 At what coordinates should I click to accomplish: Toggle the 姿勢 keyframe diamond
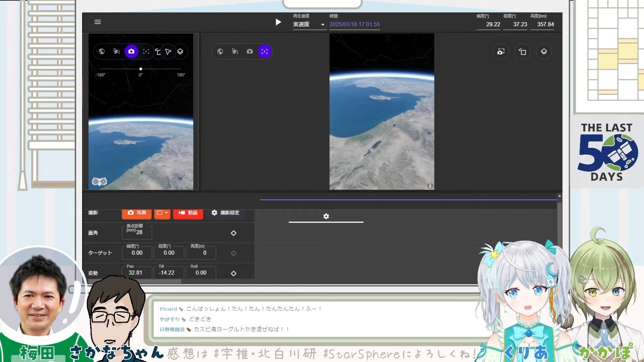pos(234,273)
